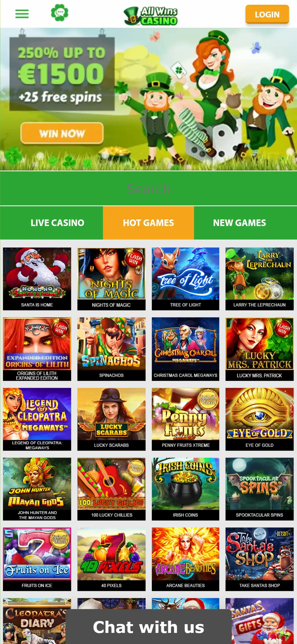Open the hamburger menu icon
297x644 pixels.
tap(22, 14)
